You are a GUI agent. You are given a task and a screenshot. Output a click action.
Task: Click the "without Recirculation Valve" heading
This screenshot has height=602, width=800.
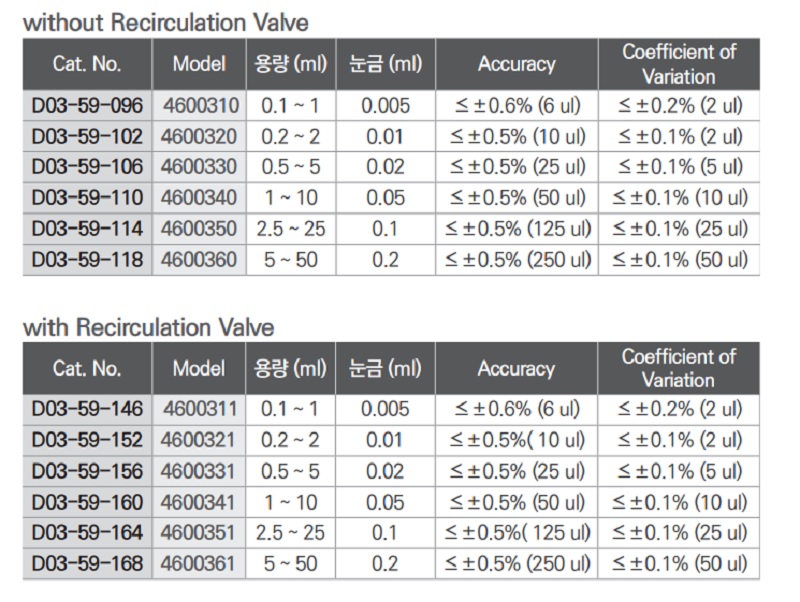166,20
